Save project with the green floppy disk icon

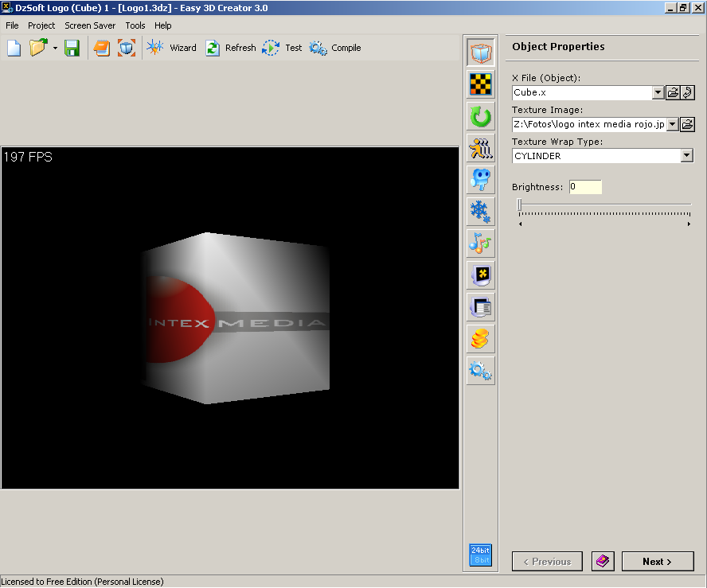tap(72, 48)
